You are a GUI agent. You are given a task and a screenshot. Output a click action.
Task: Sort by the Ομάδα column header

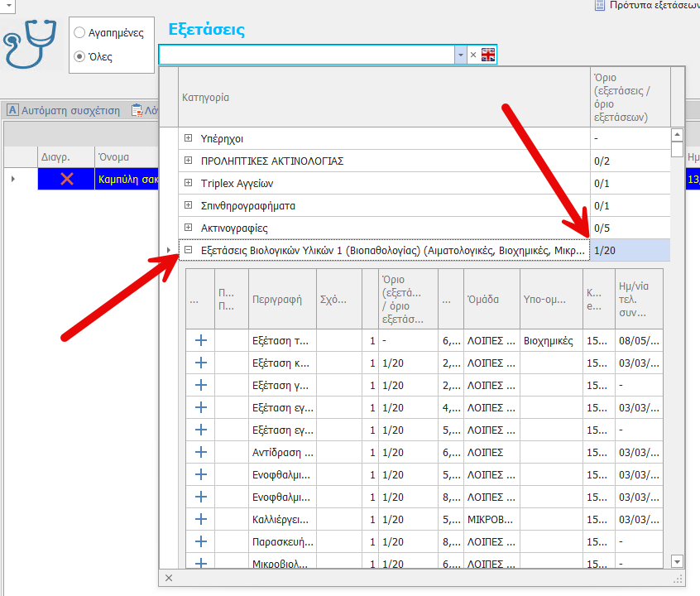tap(492, 300)
